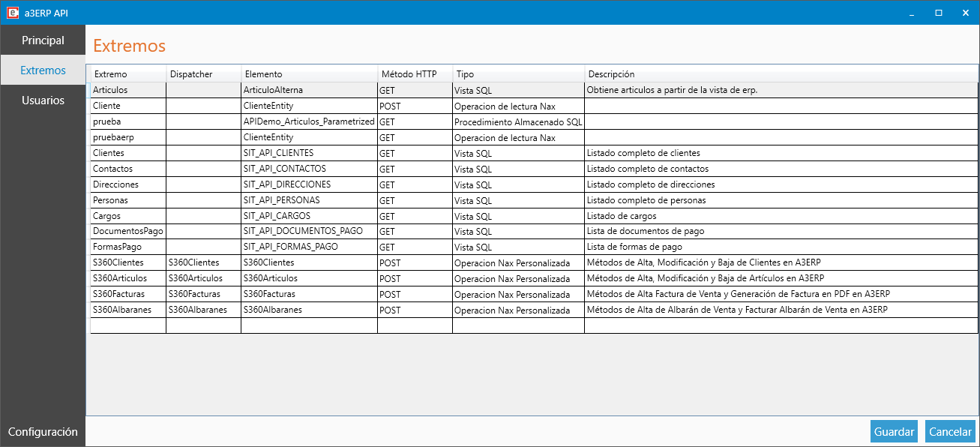Select the Contactos cell in the Extremo column

click(x=128, y=169)
